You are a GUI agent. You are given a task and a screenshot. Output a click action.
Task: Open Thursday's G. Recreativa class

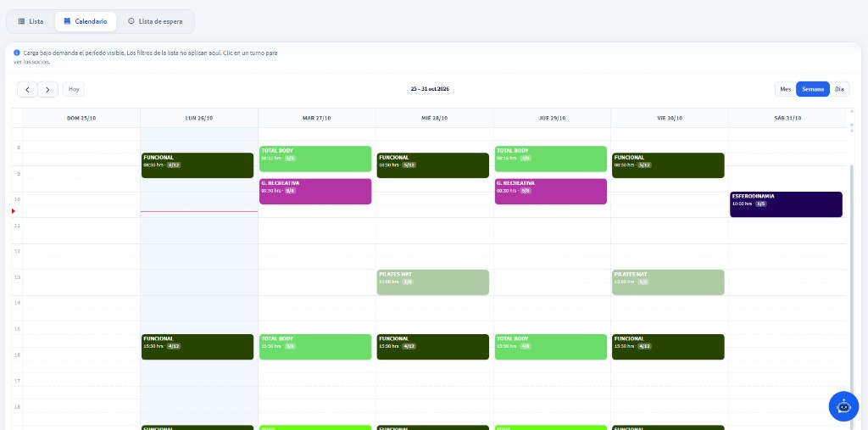551,191
